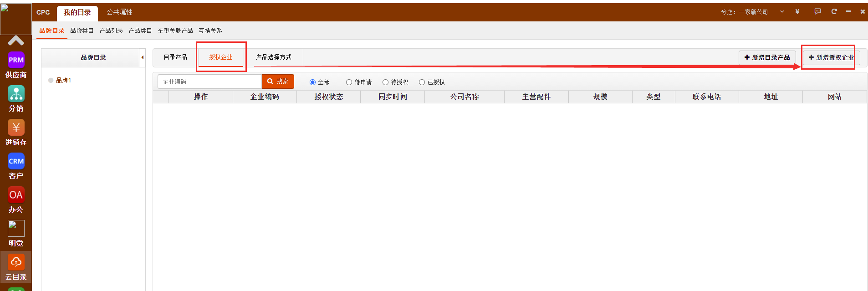Open the distribution (分销) sidebar icon
Screen dimensions: 868x291
pos(16,94)
